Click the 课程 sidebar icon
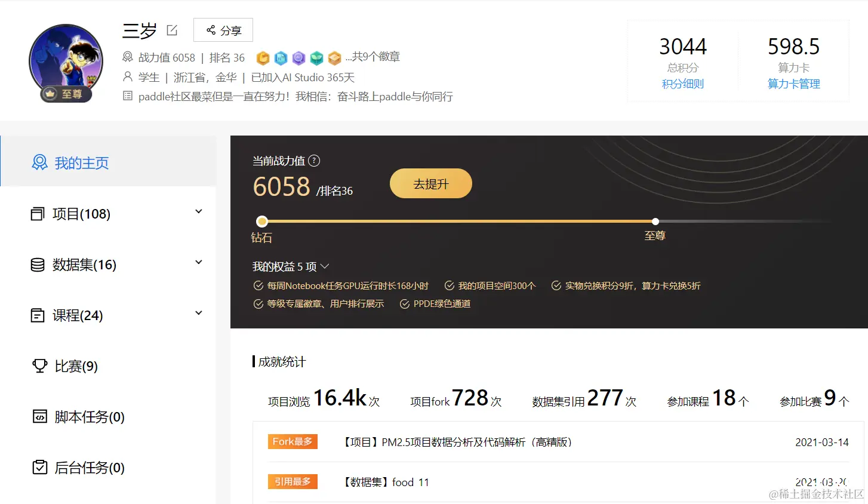The width and height of the screenshot is (868, 504). 37,315
